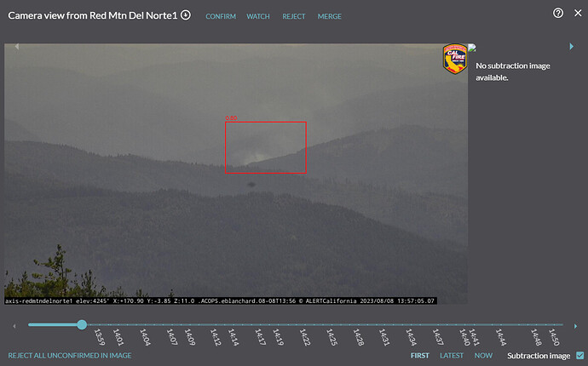Open the help question mark icon

point(558,13)
